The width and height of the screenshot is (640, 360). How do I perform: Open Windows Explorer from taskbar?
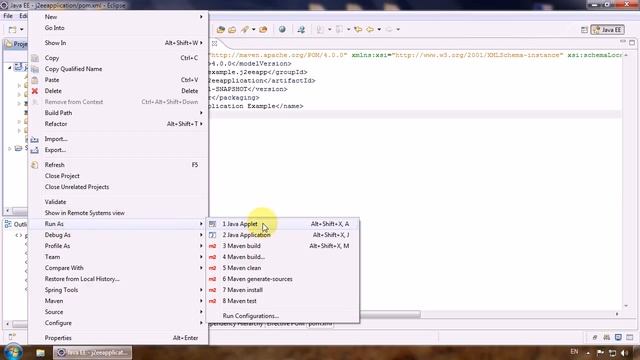coord(40,353)
